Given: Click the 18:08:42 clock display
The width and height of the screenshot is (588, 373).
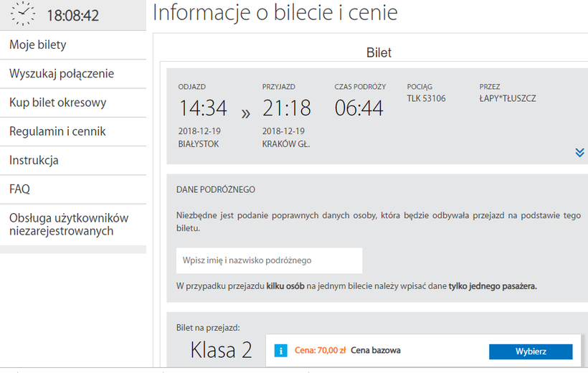Looking at the screenshot, I should (73, 15).
